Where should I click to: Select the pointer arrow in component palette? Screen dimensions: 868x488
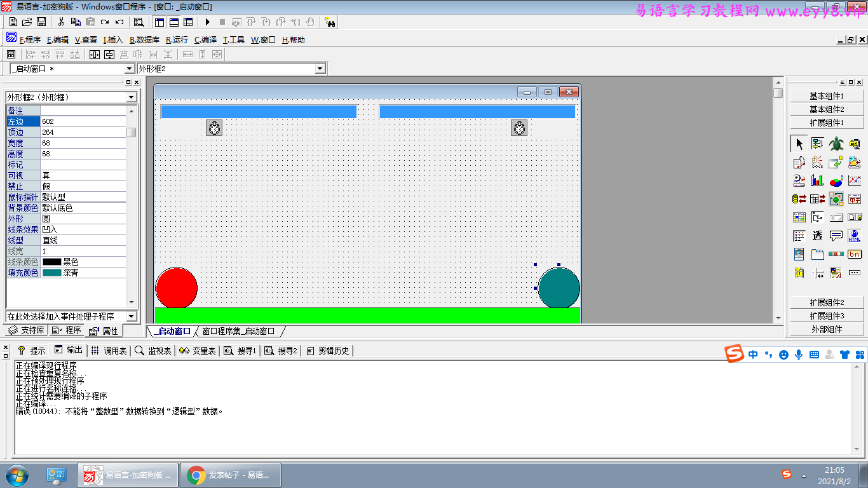(x=799, y=144)
